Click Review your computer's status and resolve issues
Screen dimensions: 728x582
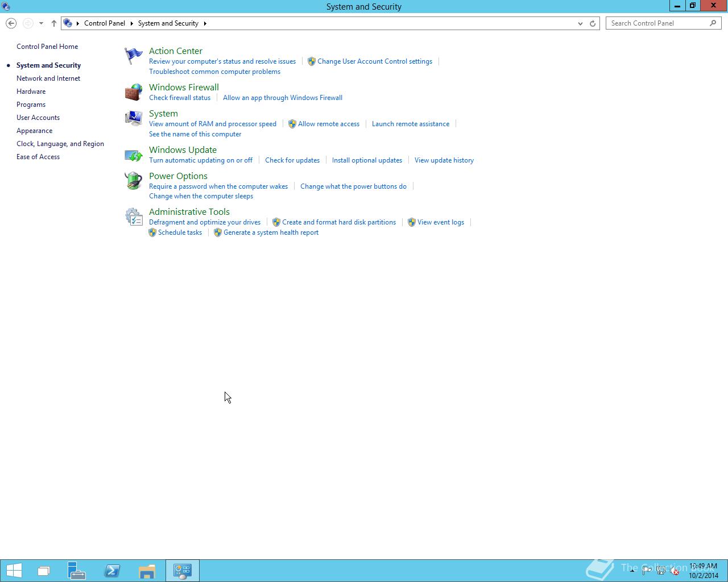click(x=222, y=61)
